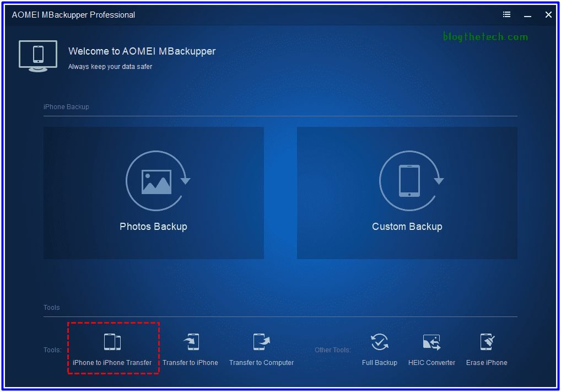561x392 pixels.
Task: Minimize the AOMEI MBackupper window
Action: coord(527,15)
